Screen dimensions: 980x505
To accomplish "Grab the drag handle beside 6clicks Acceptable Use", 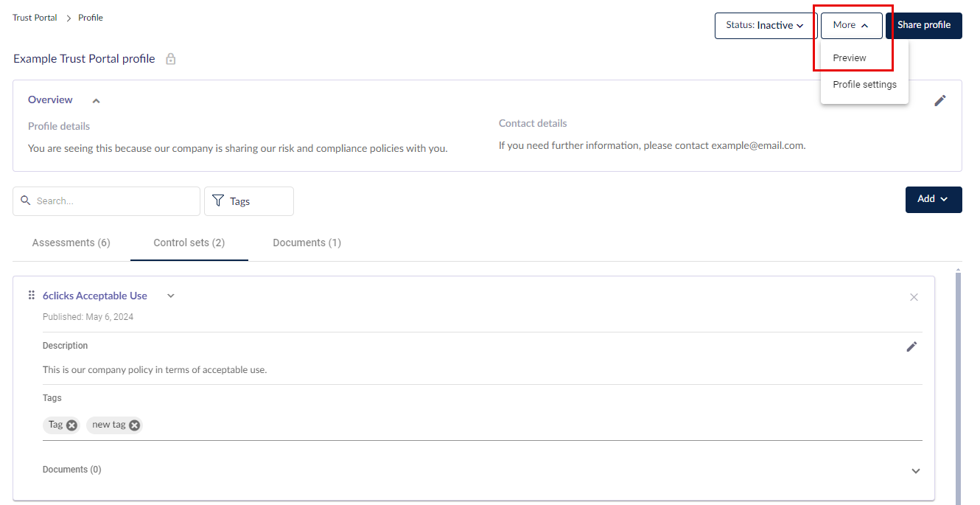I will click(32, 296).
